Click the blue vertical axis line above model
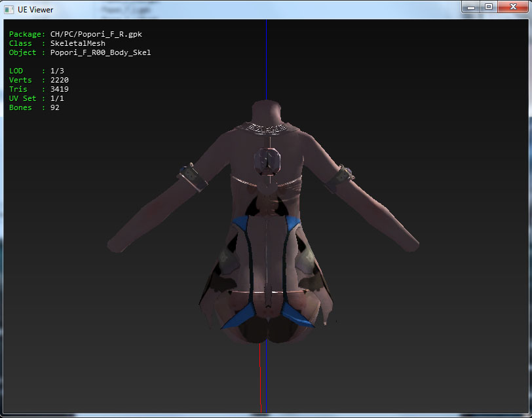532x418 pixels. (266, 59)
